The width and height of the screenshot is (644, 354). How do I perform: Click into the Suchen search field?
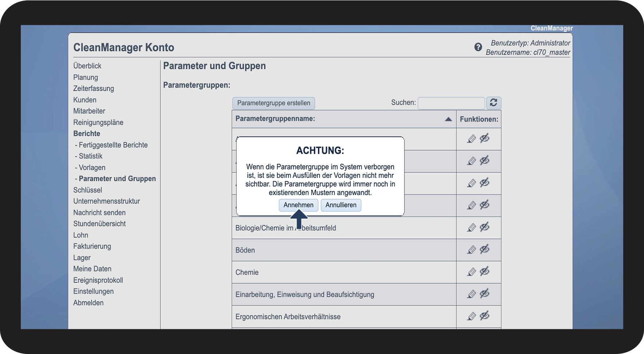pyautogui.click(x=451, y=103)
